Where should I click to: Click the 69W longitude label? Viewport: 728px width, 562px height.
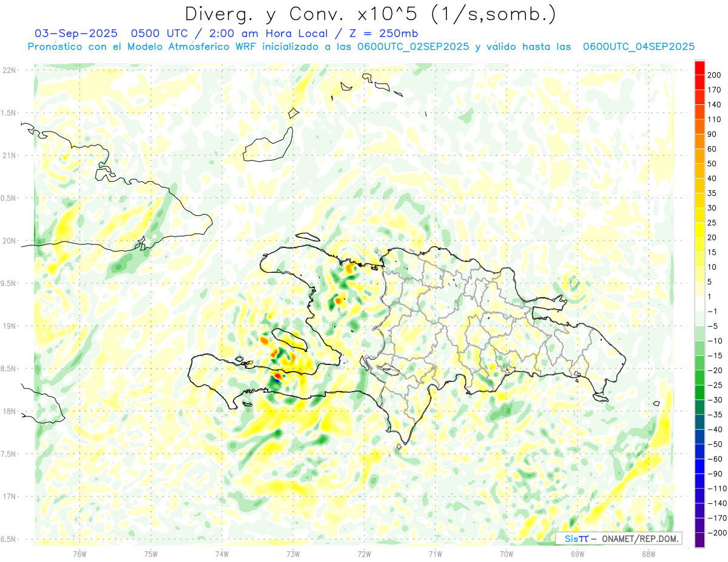(578, 554)
